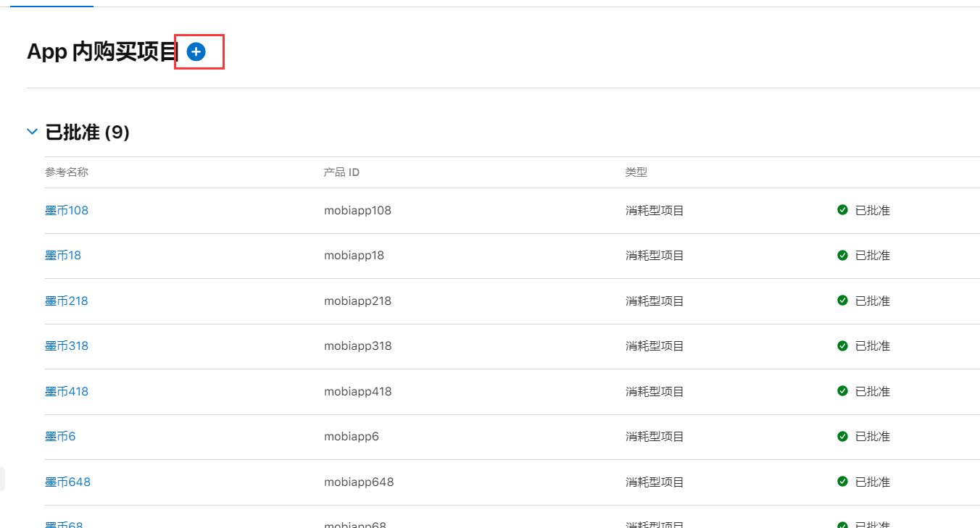Click the approved checkmark icon for 墨币318
The height and width of the screenshot is (528, 980).
click(842, 345)
